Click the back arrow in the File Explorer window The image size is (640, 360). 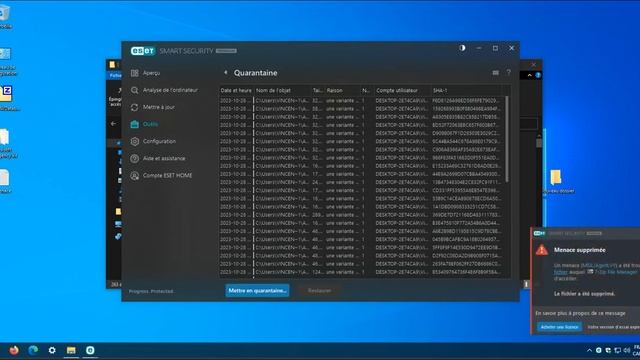point(113,123)
